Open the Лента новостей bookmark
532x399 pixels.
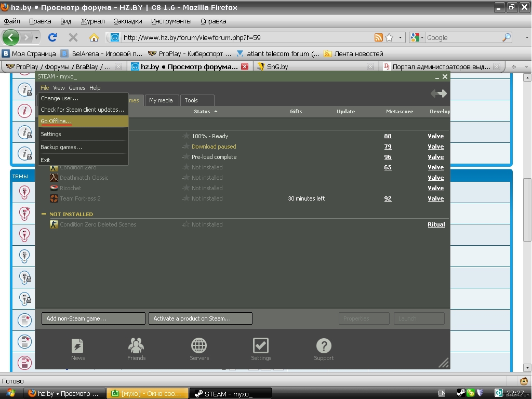pos(353,54)
